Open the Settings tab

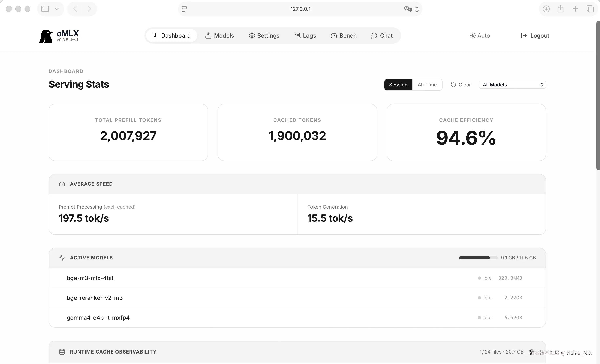click(264, 36)
